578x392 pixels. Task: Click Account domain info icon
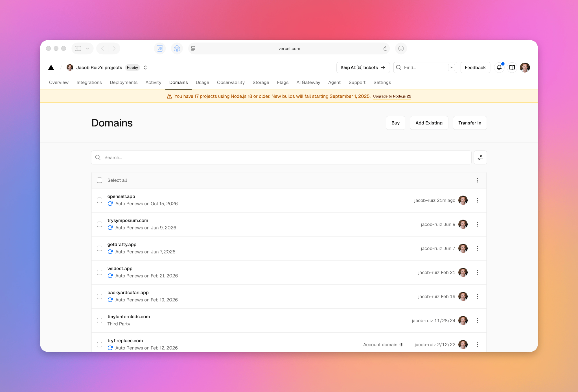tap(401, 345)
